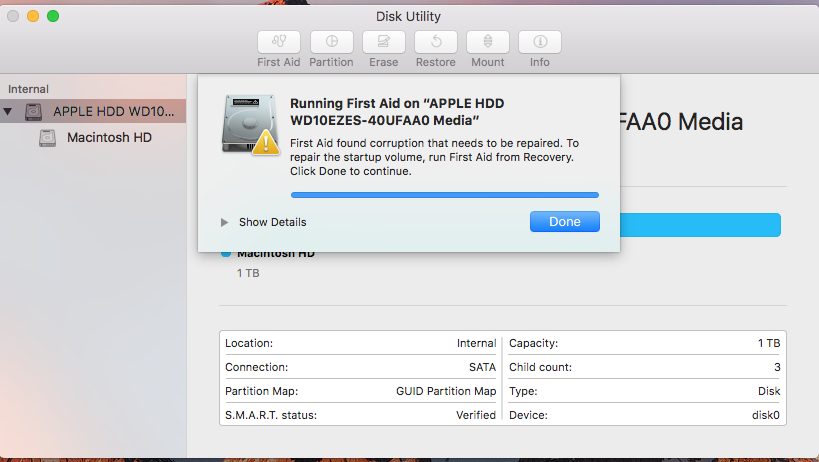This screenshot has width=819, height=462.
Task: Click the SATA connection value
Action: coord(482,367)
